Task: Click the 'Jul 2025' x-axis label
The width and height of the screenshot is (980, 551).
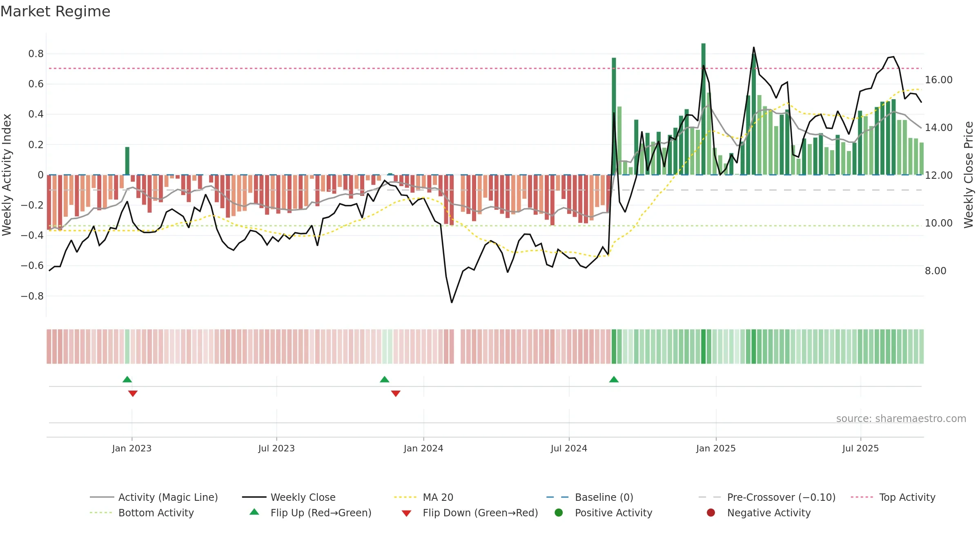Action: (860, 449)
